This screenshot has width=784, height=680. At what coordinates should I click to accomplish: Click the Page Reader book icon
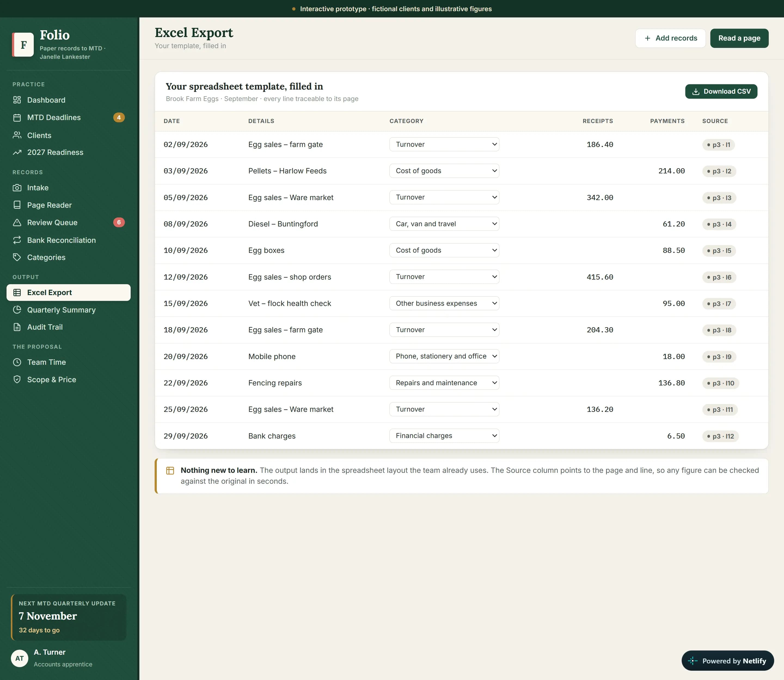pos(17,205)
